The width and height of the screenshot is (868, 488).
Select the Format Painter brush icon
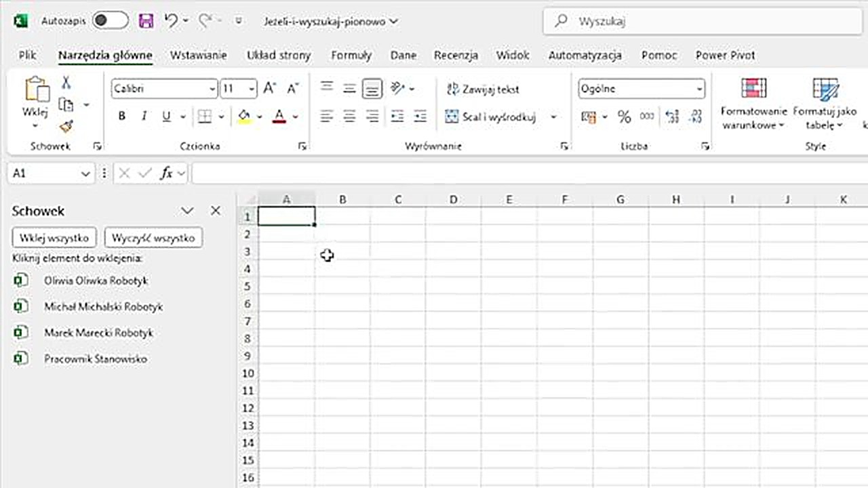coord(66,126)
